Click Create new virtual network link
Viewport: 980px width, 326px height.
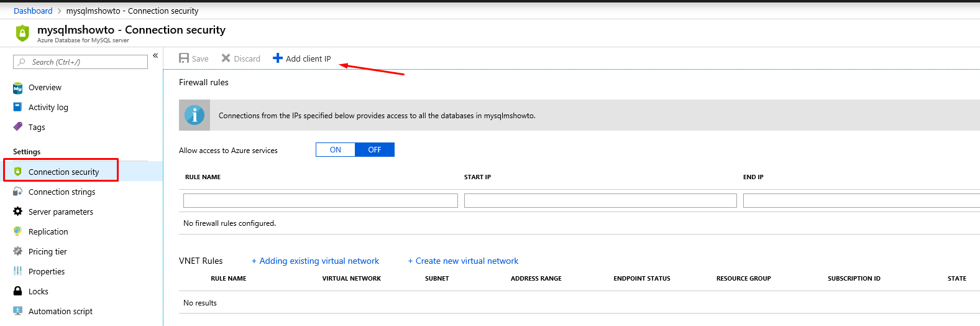pyautogui.click(x=463, y=261)
